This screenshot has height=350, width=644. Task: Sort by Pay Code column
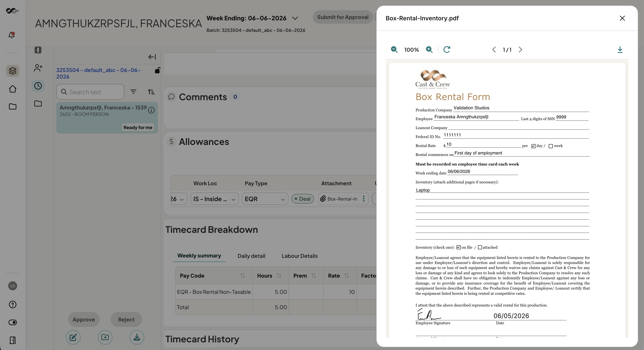click(242, 276)
